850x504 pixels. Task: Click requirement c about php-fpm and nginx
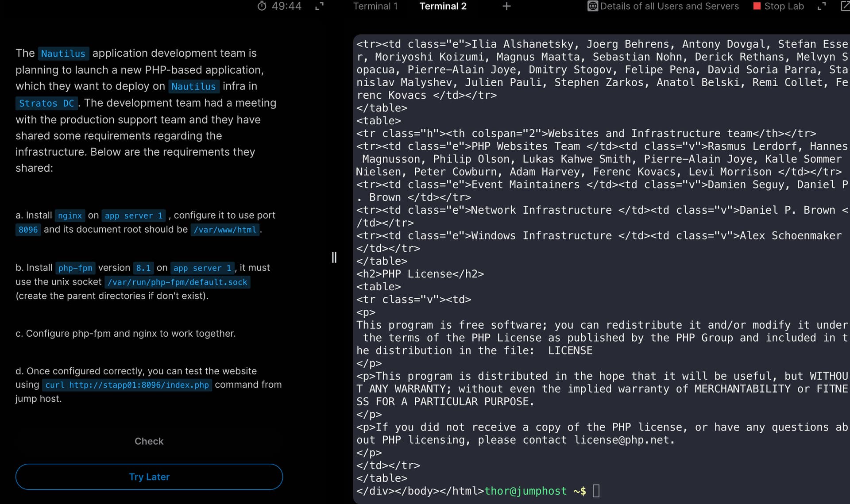tap(126, 333)
